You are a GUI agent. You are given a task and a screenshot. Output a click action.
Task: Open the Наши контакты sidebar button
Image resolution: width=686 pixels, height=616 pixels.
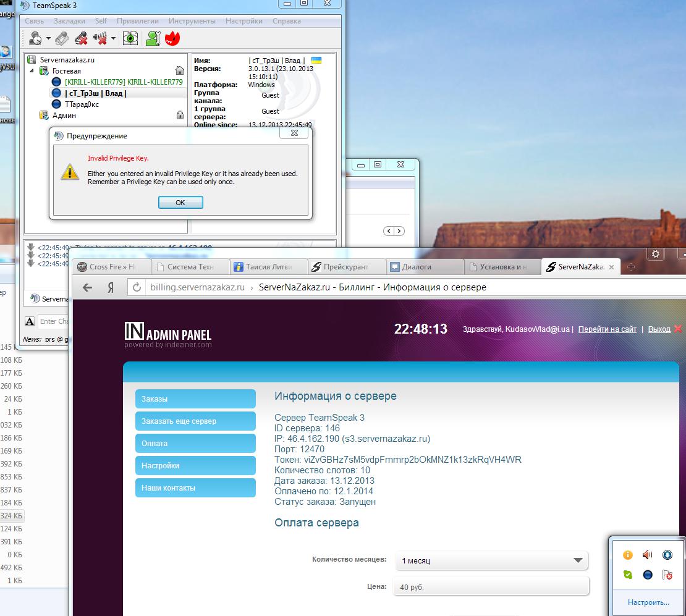tap(195, 488)
